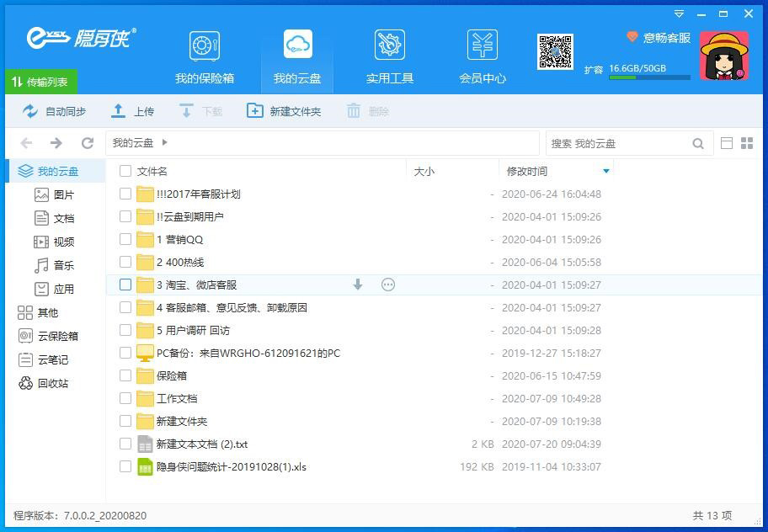Open more options for 3 淘宝、微店客服
Viewport: 768px width, 532px height.
pyautogui.click(x=388, y=285)
